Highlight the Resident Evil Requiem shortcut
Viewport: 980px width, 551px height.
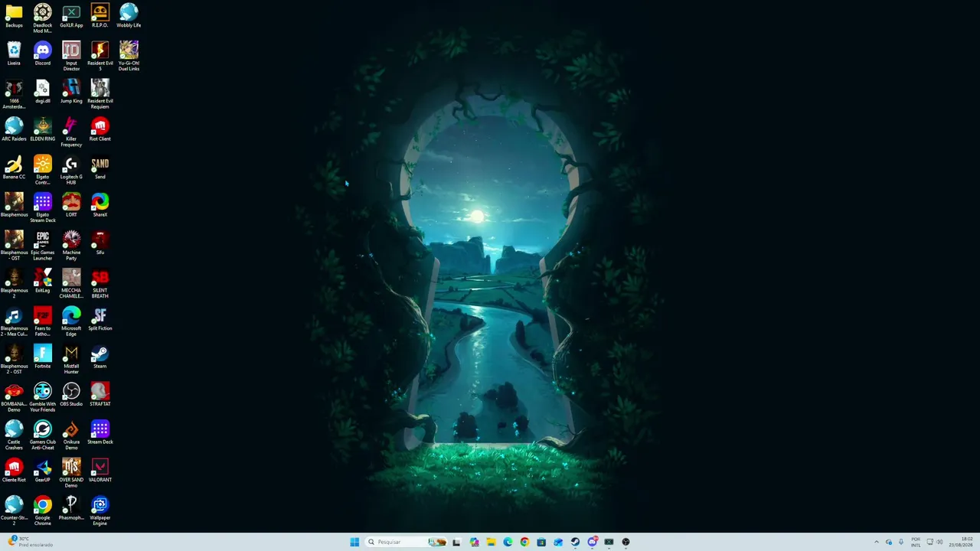100,94
